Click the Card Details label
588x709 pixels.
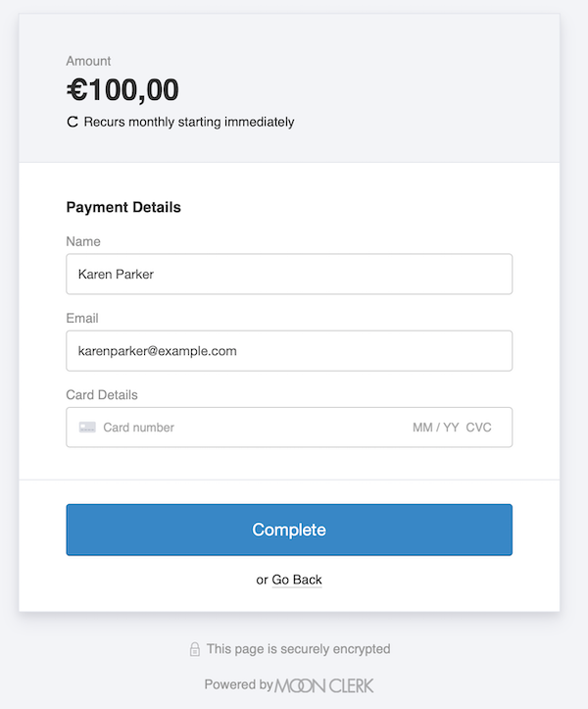pyautogui.click(x=102, y=394)
